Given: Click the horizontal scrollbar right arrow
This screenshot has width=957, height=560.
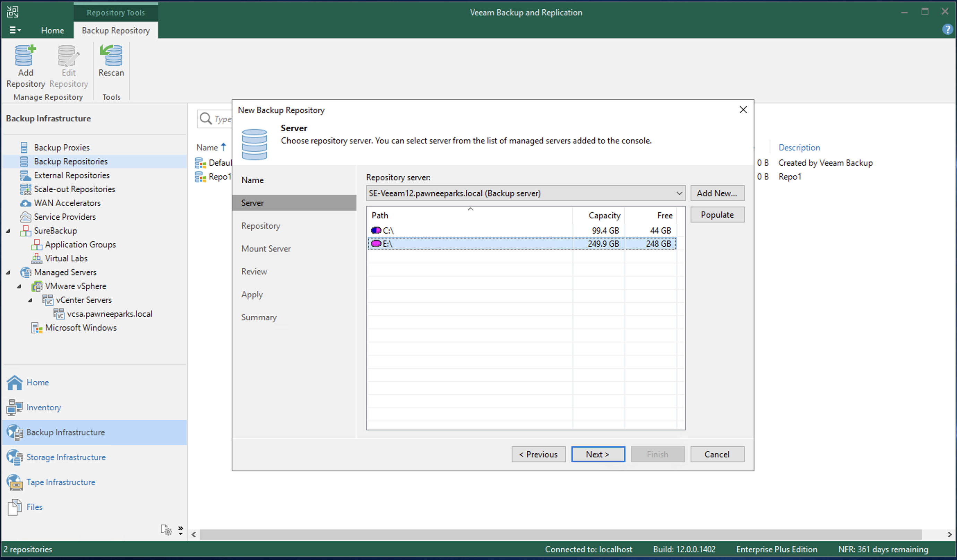Looking at the screenshot, I should coord(949,535).
